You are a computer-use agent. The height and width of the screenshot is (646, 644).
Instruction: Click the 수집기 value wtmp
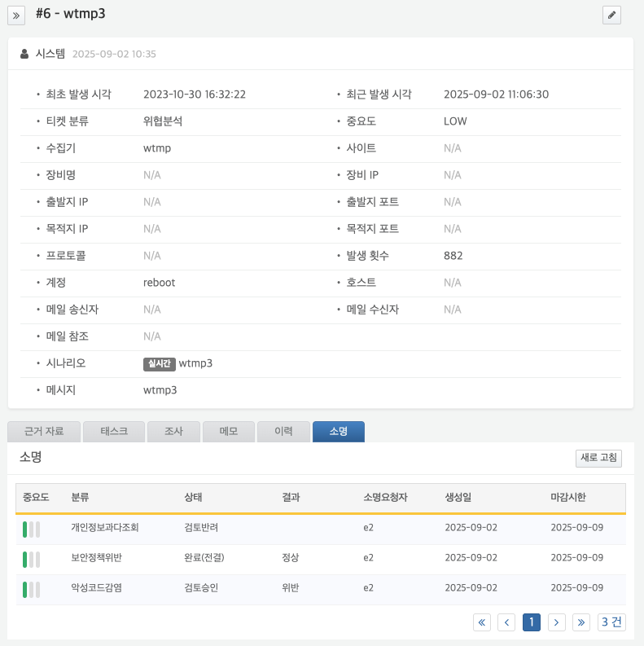[x=157, y=148]
